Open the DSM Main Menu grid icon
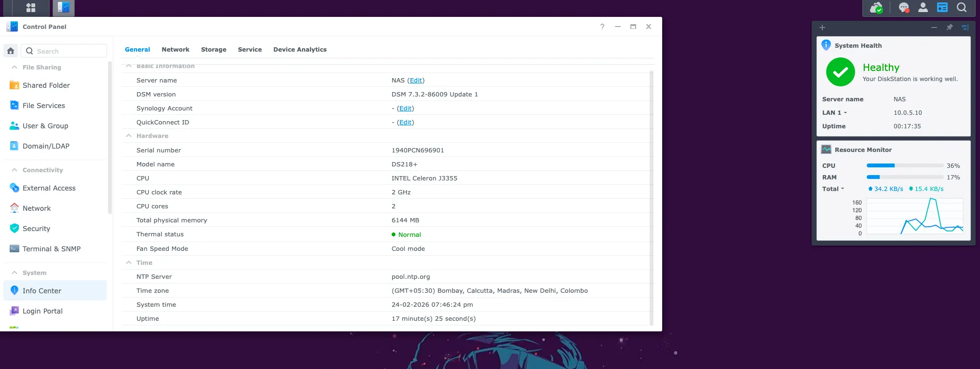 [x=31, y=8]
